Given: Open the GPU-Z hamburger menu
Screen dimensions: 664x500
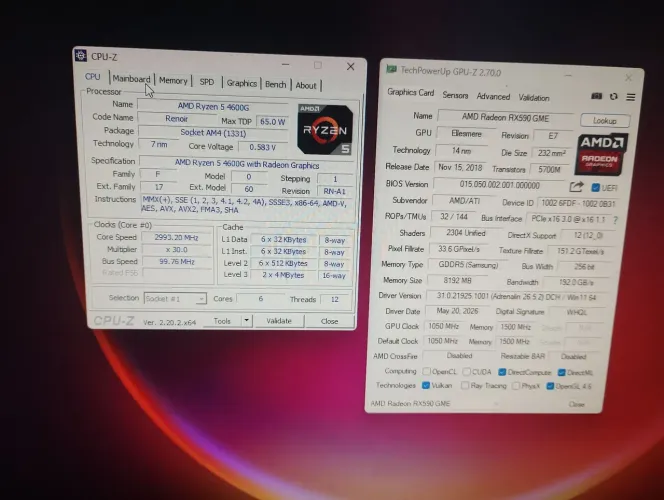Looking at the screenshot, I should click(x=631, y=97).
